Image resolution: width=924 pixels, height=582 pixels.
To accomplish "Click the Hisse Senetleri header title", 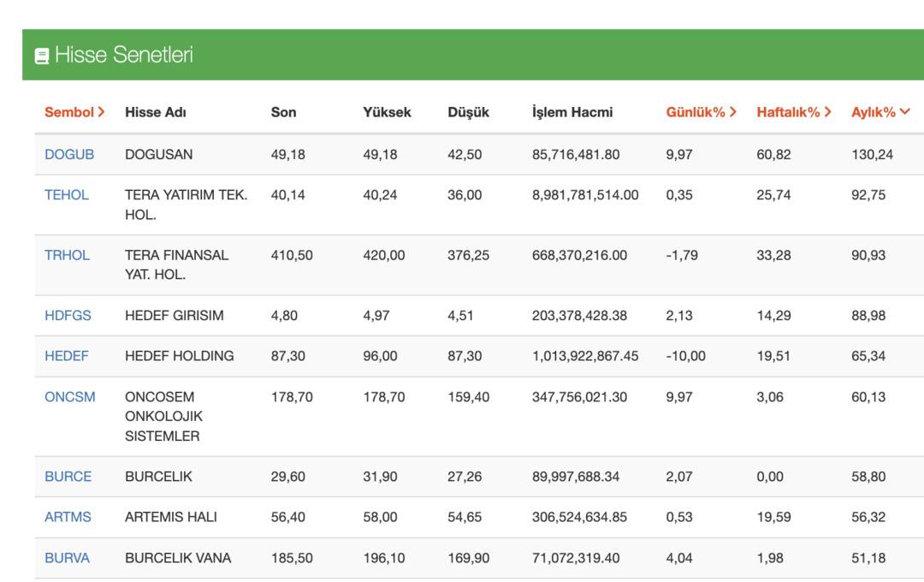I will coord(123,56).
